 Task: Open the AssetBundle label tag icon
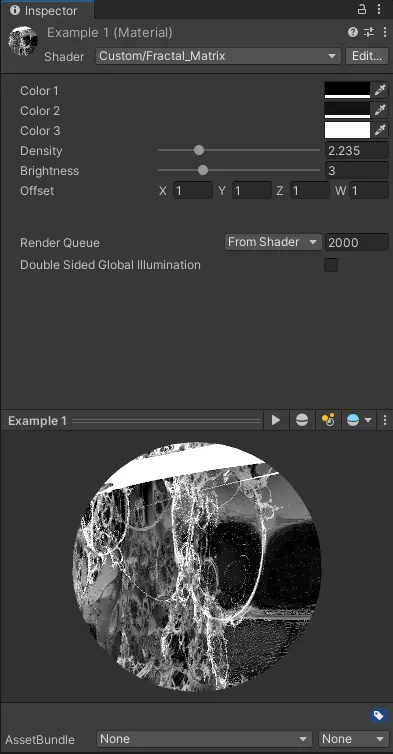379,716
